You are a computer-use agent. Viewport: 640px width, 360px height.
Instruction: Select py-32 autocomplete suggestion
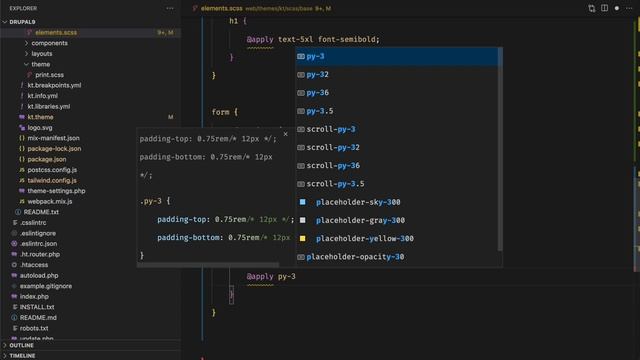pyautogui.click(x=397, y=75)
